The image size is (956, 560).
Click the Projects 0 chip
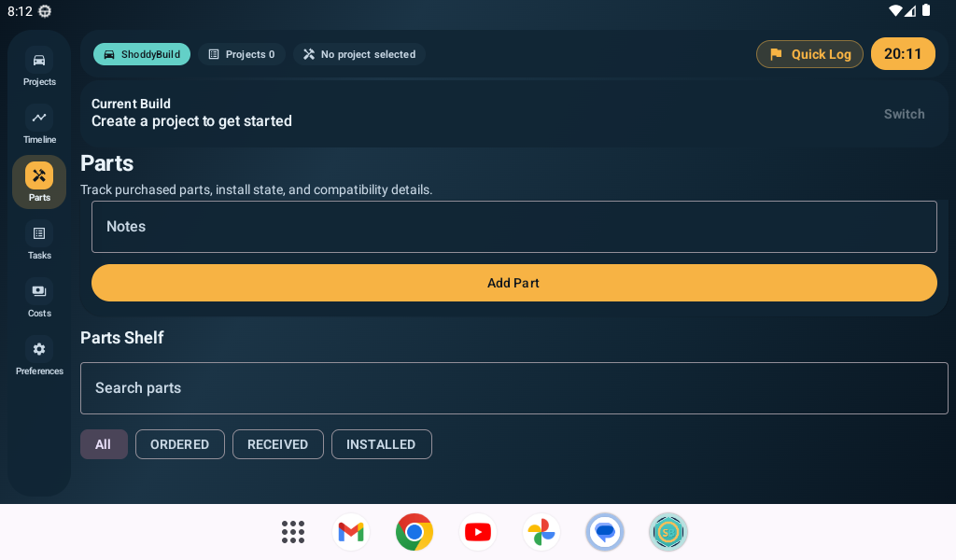tap(242, 54)
